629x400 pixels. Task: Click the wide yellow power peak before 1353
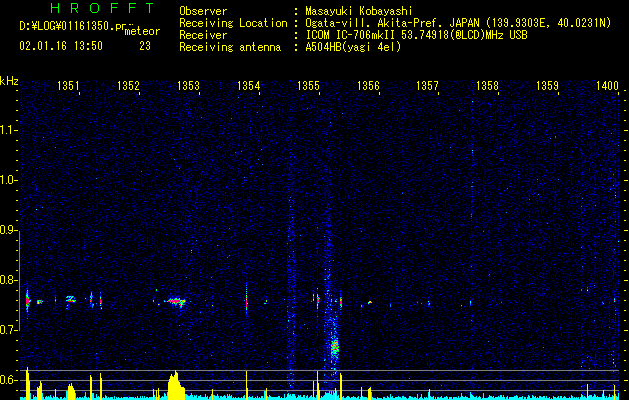176,385
